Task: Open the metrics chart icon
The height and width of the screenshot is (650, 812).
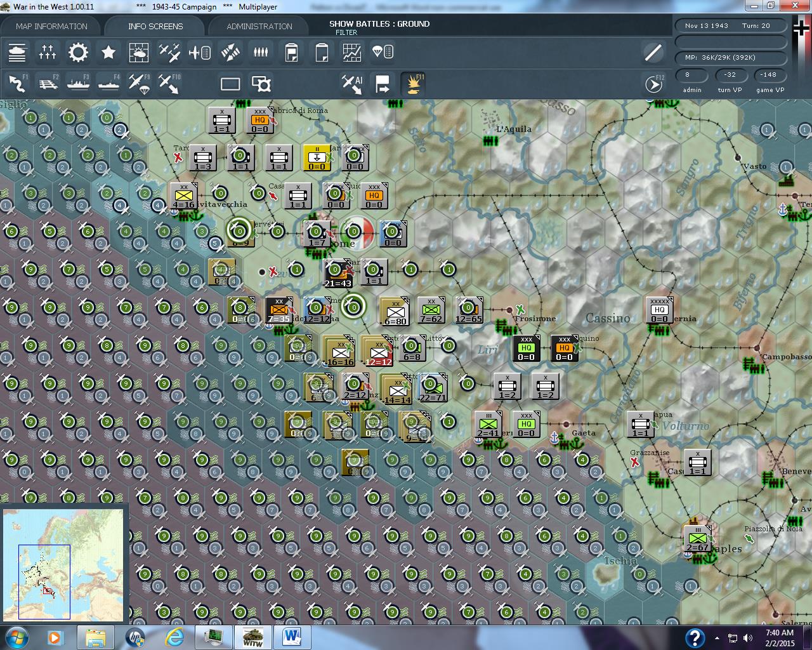Action: click(x=352, y=52)
